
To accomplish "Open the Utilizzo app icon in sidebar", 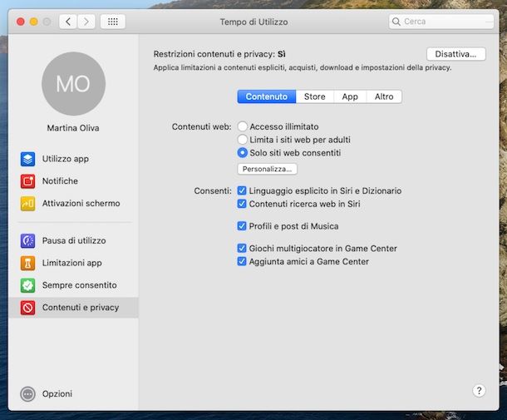I will [27, 159].
